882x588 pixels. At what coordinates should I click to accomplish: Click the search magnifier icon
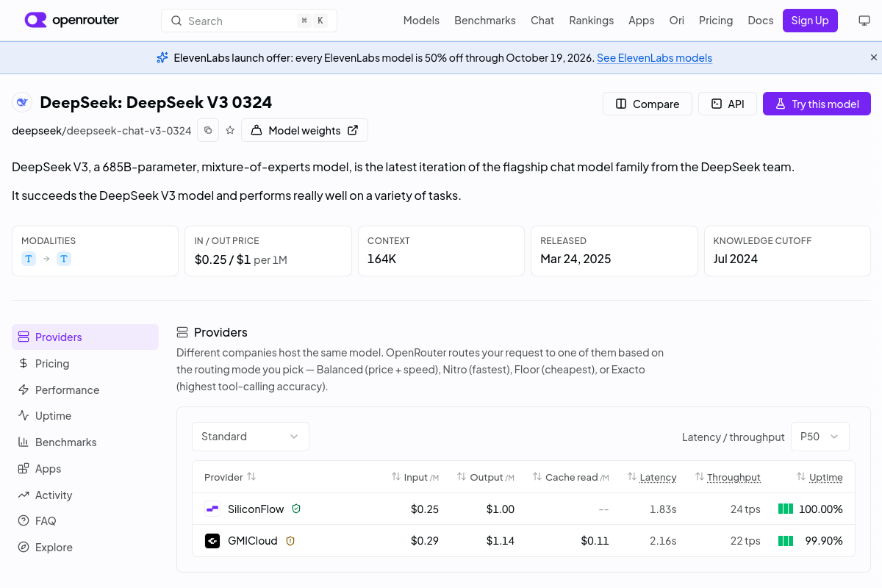pos(176,21)
